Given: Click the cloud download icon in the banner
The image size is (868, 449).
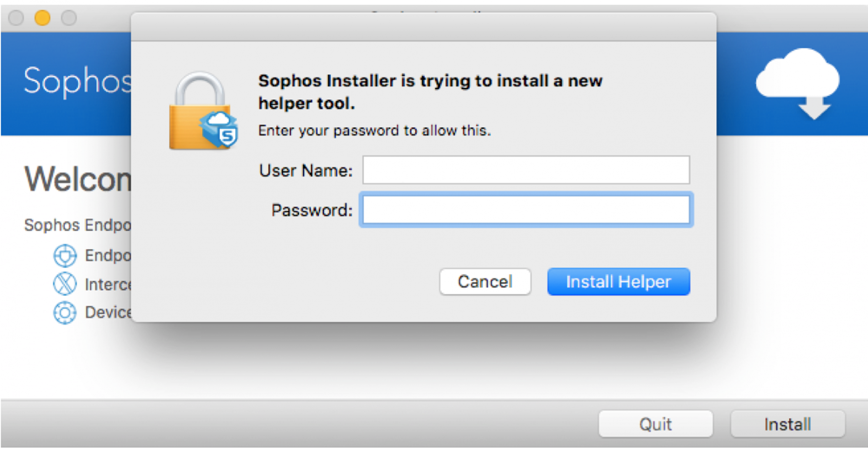Looking at the screenshot, I should [797, 83].
